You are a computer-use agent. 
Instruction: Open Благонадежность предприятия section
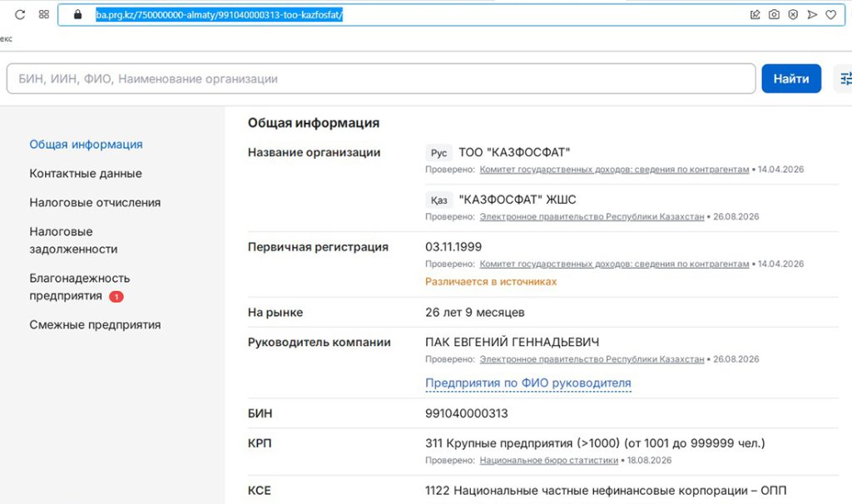[79, 287]
